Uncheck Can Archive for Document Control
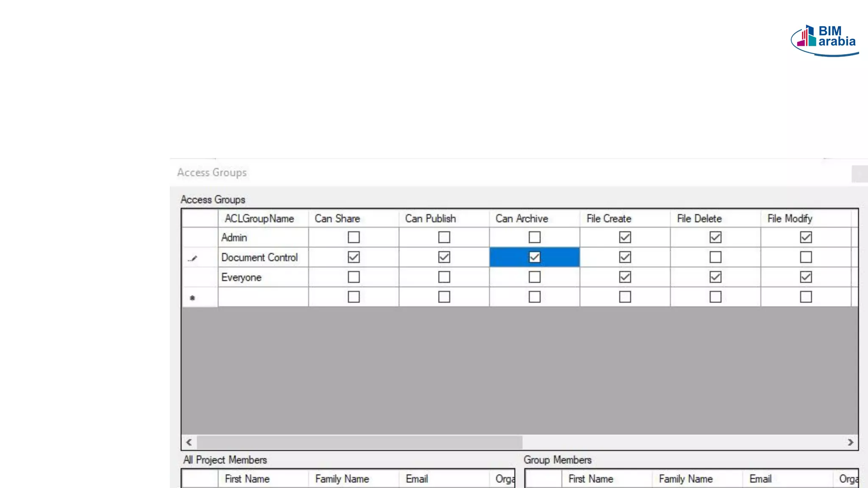The height and width of the screenshot is (488, 868). coord(534,257)
